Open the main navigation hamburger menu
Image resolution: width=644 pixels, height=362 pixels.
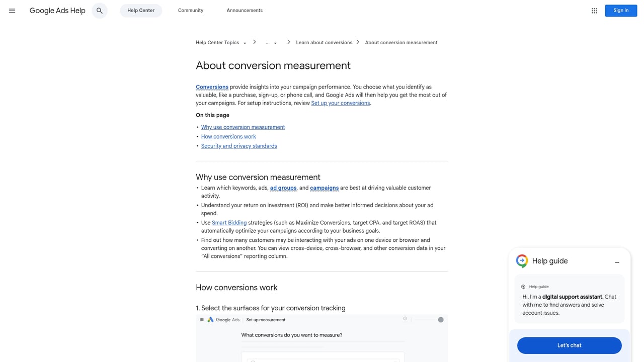tap(12, 10)
